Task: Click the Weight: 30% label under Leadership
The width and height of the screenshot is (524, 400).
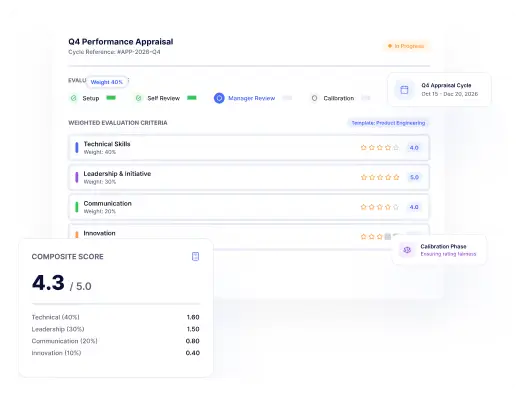Action: [x=100, y=182]
